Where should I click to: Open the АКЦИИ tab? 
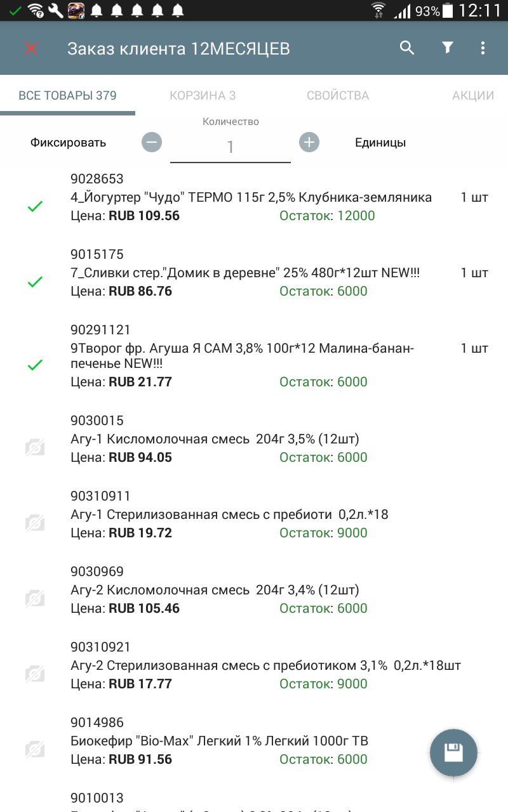[473, 96]
